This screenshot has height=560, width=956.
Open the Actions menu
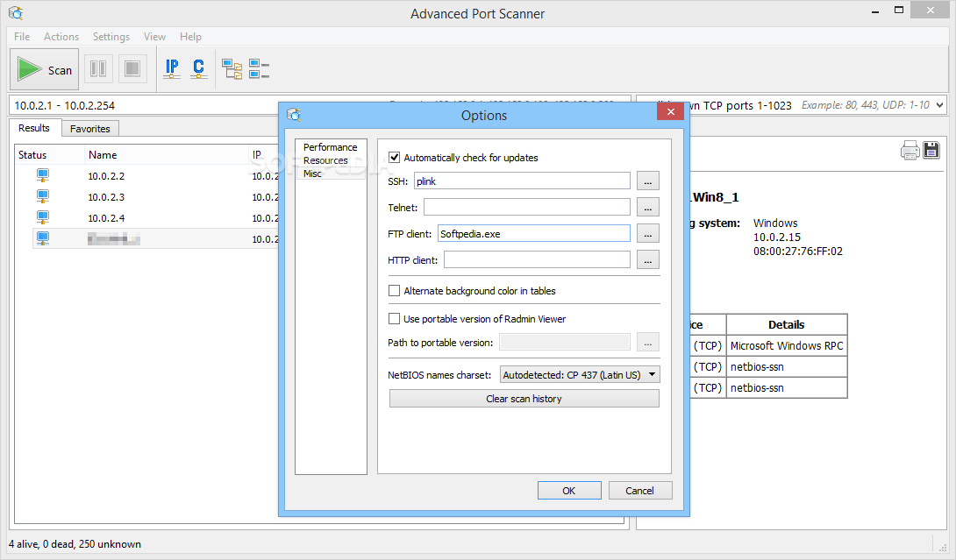[x=61, y=37]
